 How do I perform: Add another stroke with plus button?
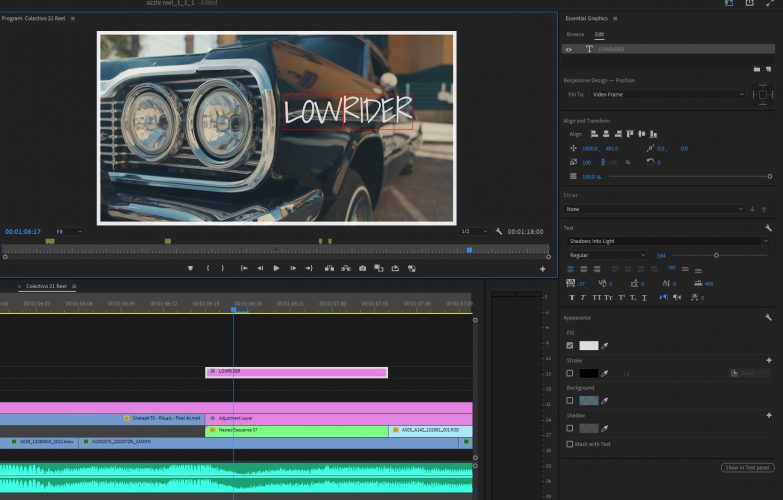(769, 360)
